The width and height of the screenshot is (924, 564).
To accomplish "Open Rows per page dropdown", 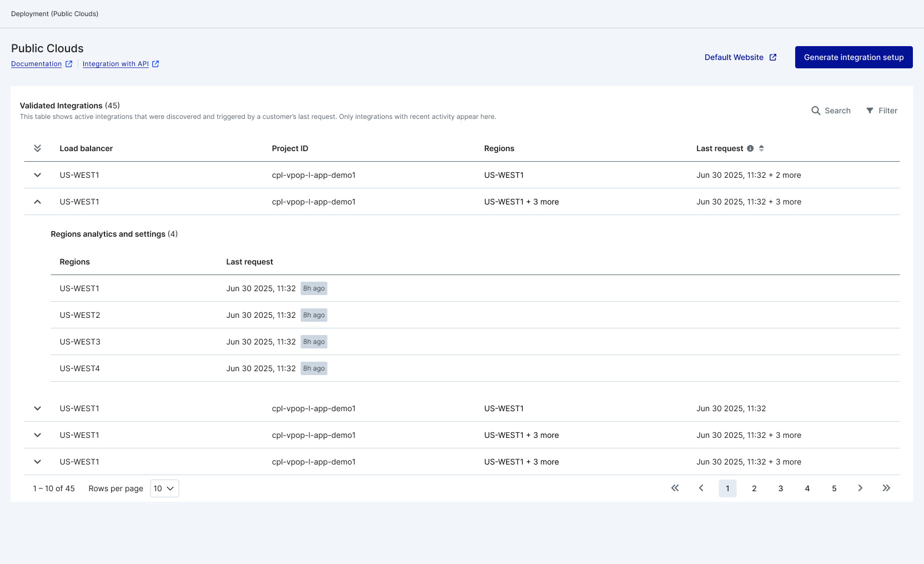I will pyautogui.click(x=164, y=488).
